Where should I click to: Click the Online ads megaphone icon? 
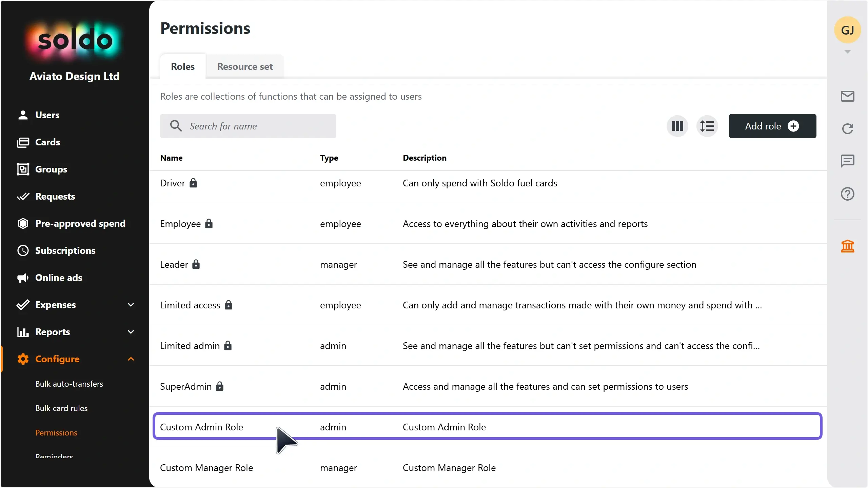point(23,278)
